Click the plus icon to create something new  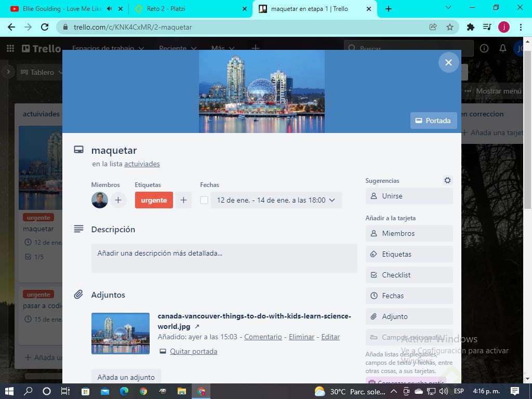click(255, 48)
